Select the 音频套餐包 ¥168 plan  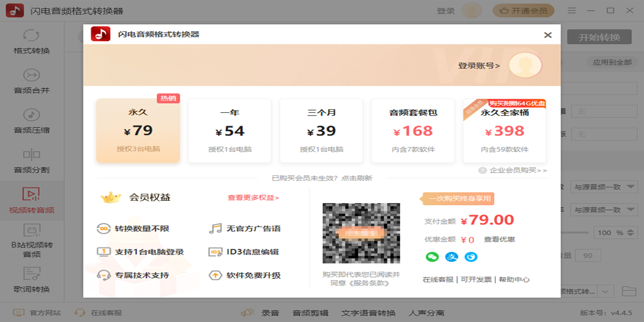pos(413,130)
